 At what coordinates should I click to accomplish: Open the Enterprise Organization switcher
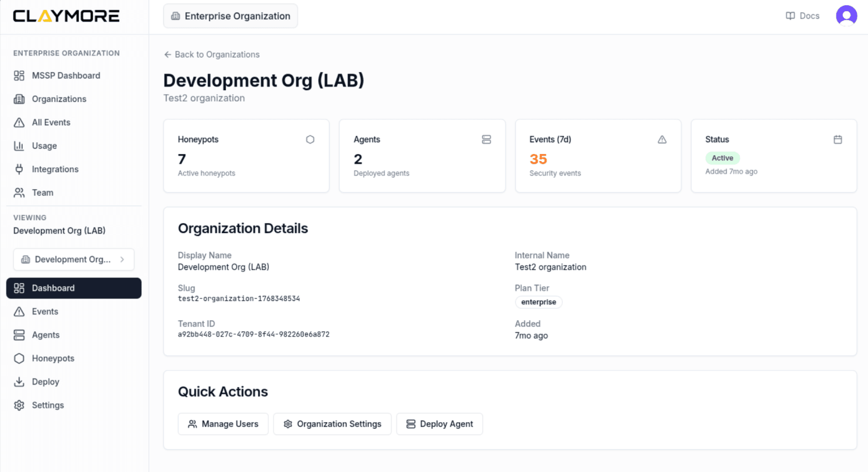231,16
